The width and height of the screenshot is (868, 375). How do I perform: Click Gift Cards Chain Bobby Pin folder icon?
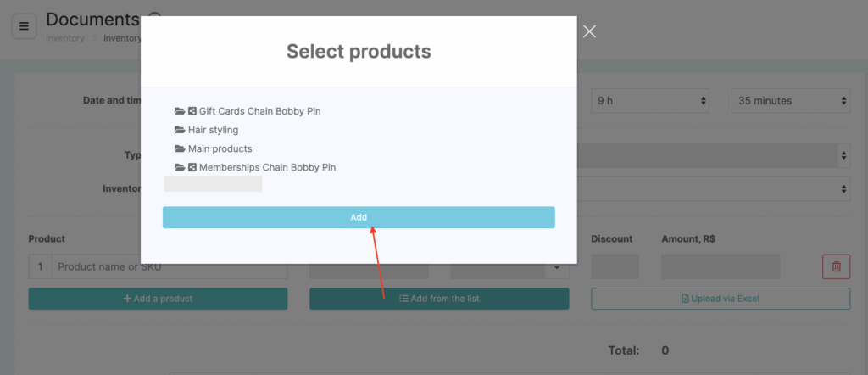click(x=180, y=111)
